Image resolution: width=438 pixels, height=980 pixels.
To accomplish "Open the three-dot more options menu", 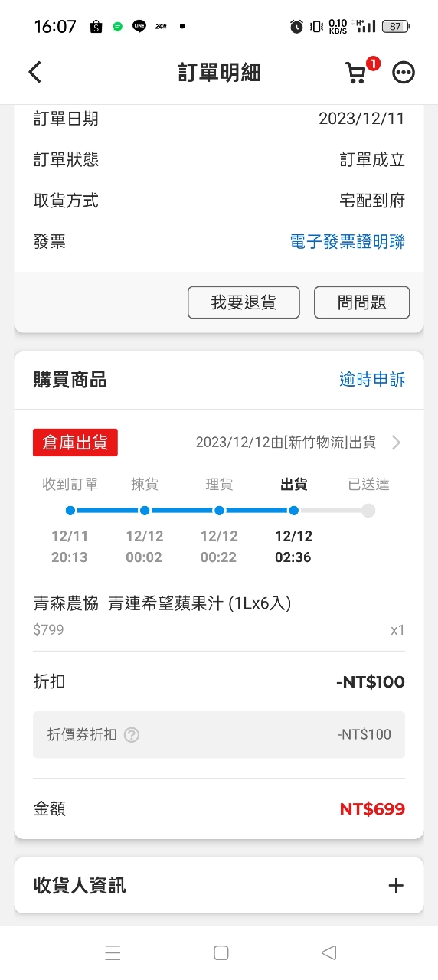I will [404, 72].
